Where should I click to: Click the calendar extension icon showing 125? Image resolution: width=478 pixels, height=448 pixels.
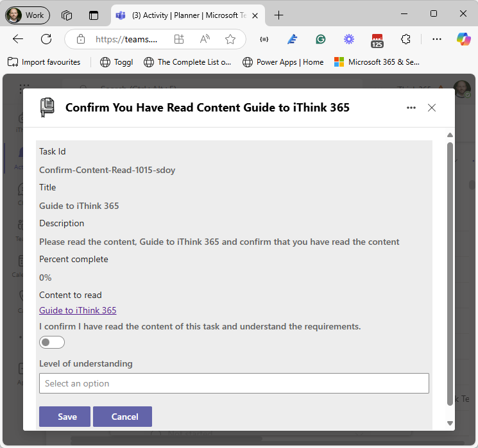click(x=377, y=40)
